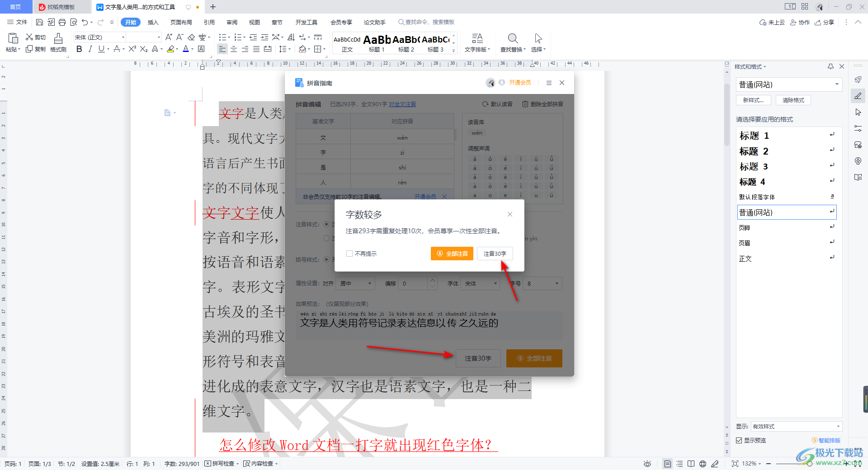
Task: Click the 注音30字 button in 字数较多 prompt
Action: 495,254
